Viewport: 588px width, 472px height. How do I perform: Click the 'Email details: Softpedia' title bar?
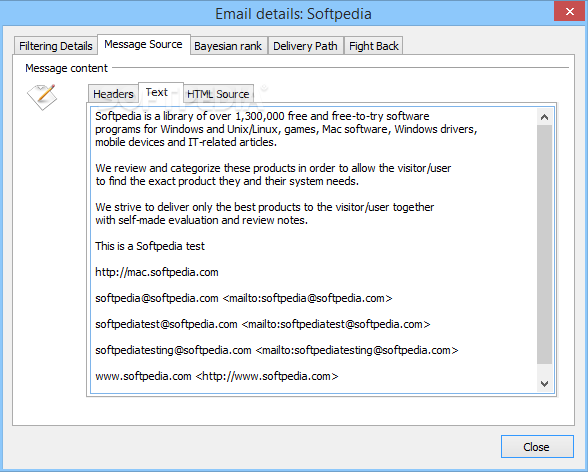pos(293,14)
